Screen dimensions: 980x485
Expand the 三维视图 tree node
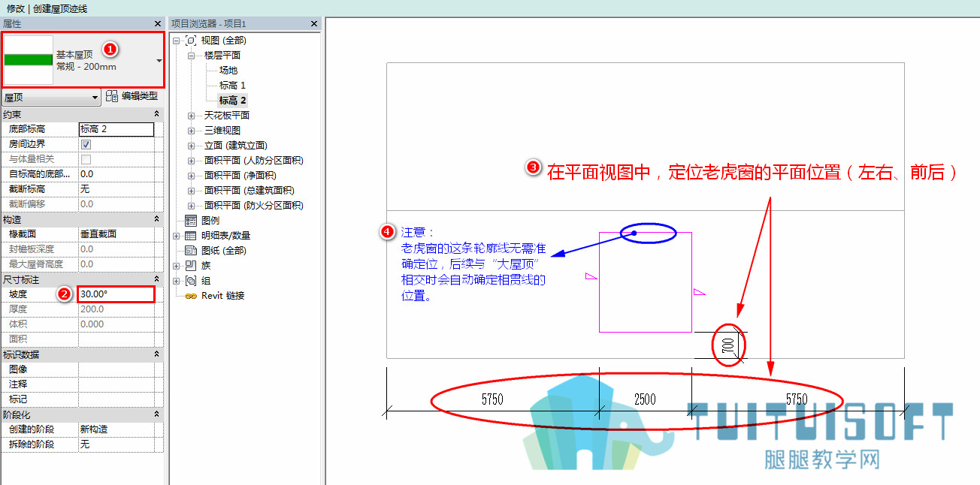point(191,131)
